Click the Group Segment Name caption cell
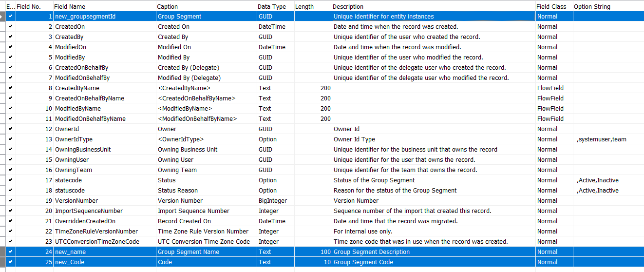Viewport: 644px width, 272px height. tap(206, 252)
